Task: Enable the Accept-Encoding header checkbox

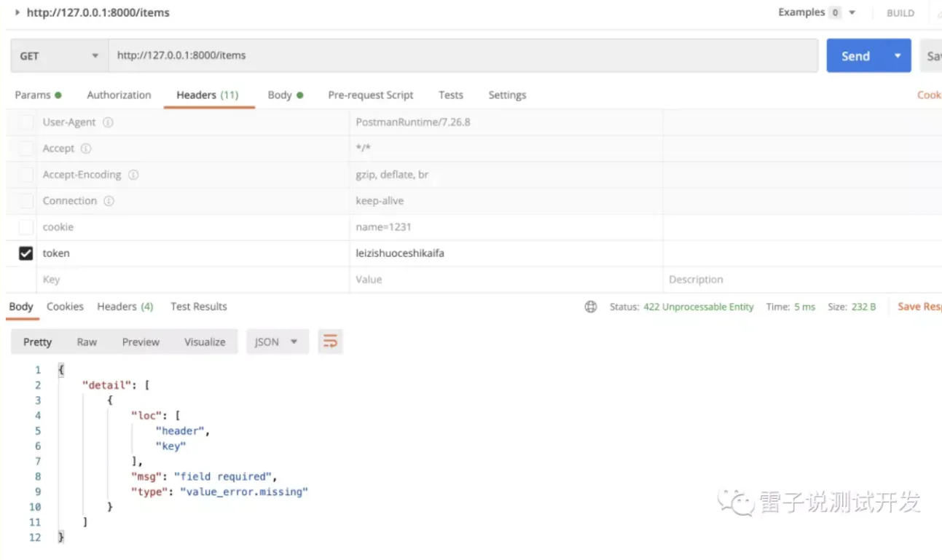Action: click(x=26, y=175)
